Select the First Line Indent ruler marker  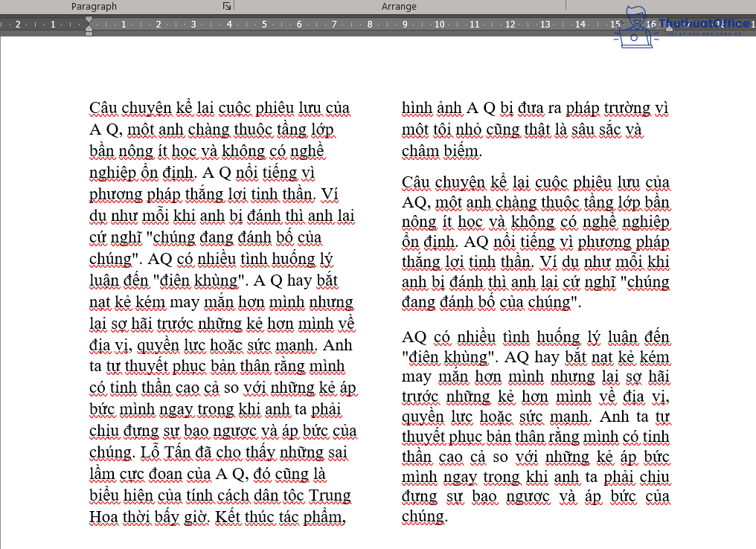pyautogui.click(x=89, y=21)
